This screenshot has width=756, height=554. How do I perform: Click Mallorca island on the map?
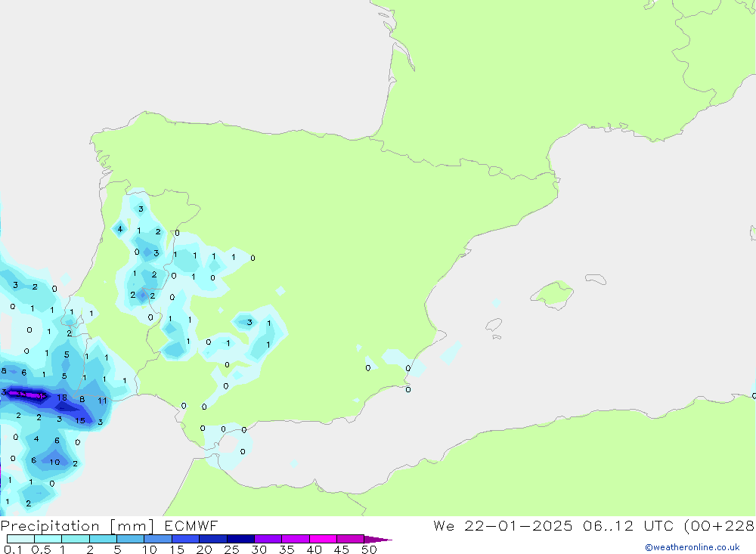coord(554,292)
